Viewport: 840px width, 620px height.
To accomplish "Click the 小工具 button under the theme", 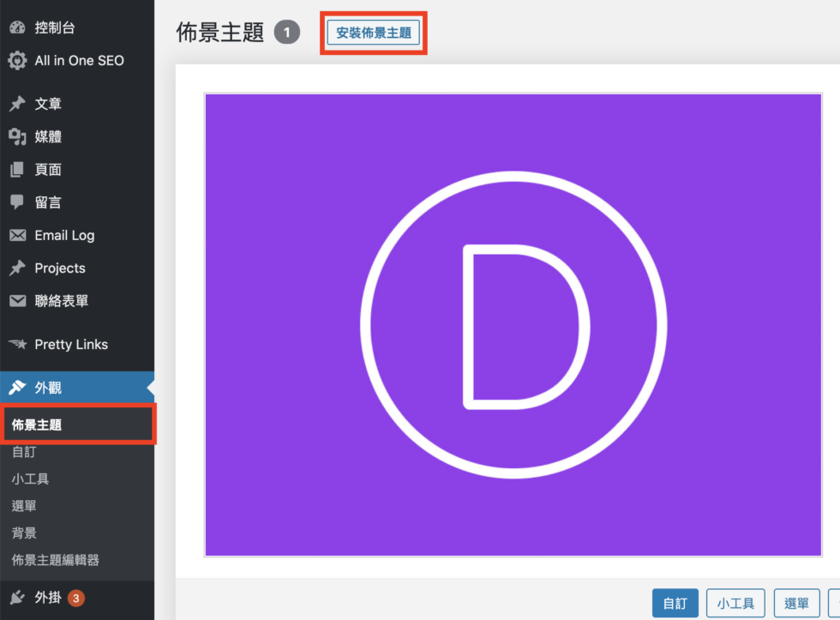I will pyautogui.click(x=735, y=604).
